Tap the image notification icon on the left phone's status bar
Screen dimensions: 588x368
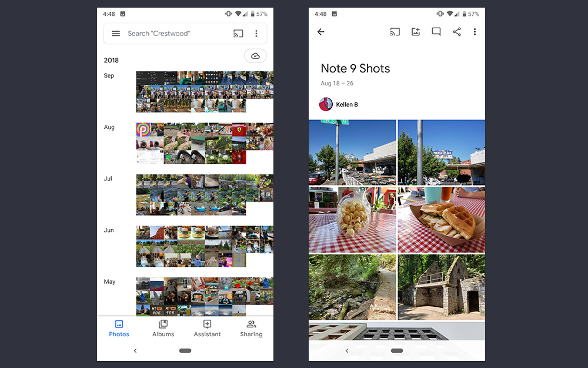point(123,14)
